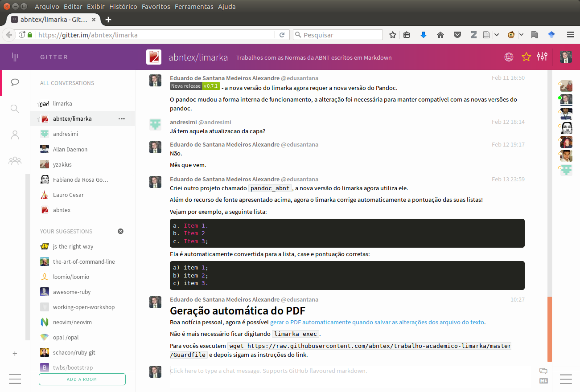Click the blue diamond extension icon
The height and width of the screenshot is (392, 580).
coord(551,35)
